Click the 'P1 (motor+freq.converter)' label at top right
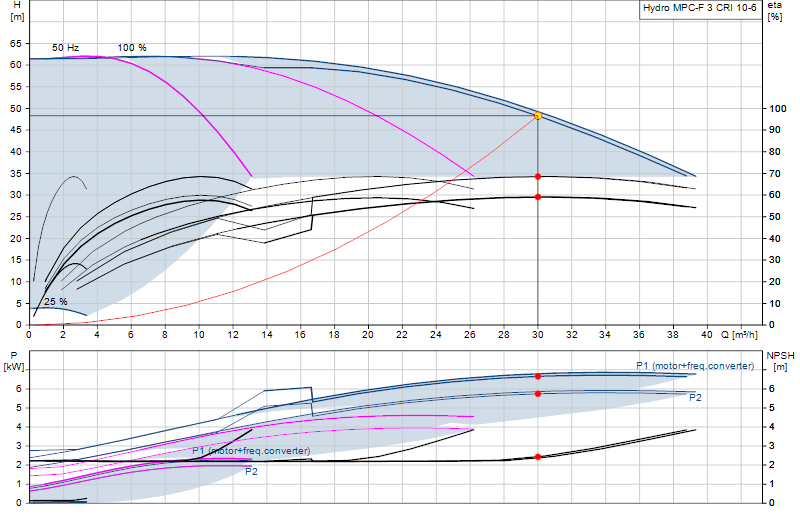This screenshot has height=520, width=800. (695, 366)
